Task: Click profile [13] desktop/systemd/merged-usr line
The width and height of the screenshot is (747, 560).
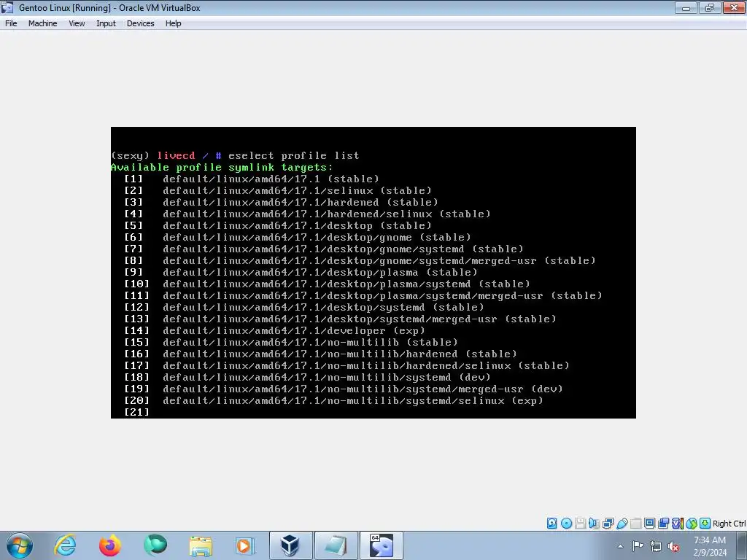Action: pyautogui.click(x=340, y=319)
